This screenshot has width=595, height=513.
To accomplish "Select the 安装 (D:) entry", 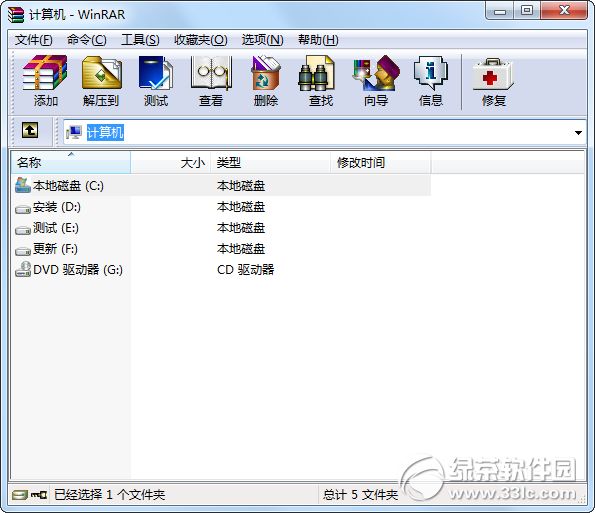I will click(x=57, y=207).
